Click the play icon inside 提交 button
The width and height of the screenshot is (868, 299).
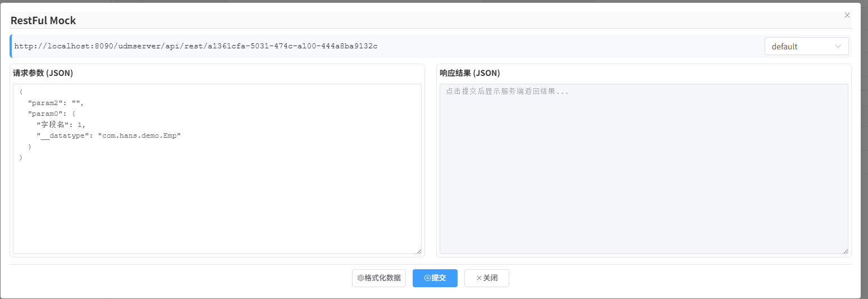pos(427,278)
